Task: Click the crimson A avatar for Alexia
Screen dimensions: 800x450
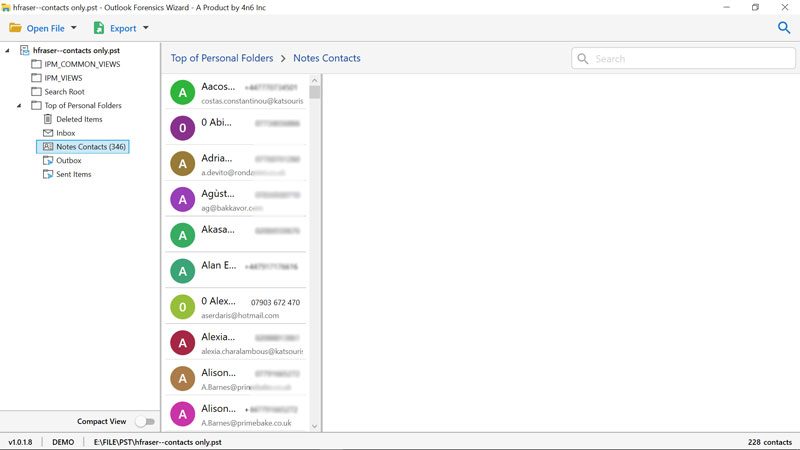Action: click(182, 342)
